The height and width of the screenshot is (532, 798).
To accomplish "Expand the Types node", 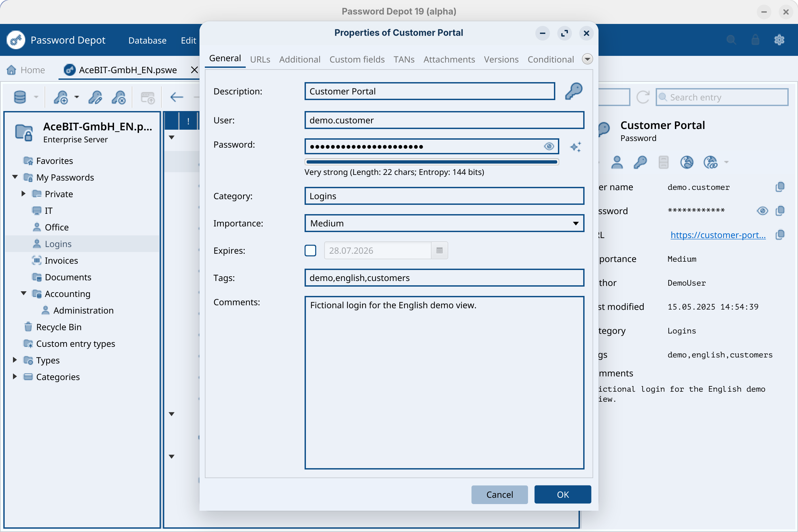I will tap(15, 360).
